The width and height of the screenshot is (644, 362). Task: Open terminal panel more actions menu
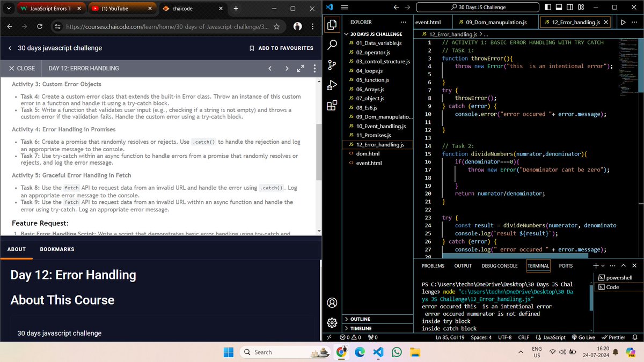pos(613,265)
